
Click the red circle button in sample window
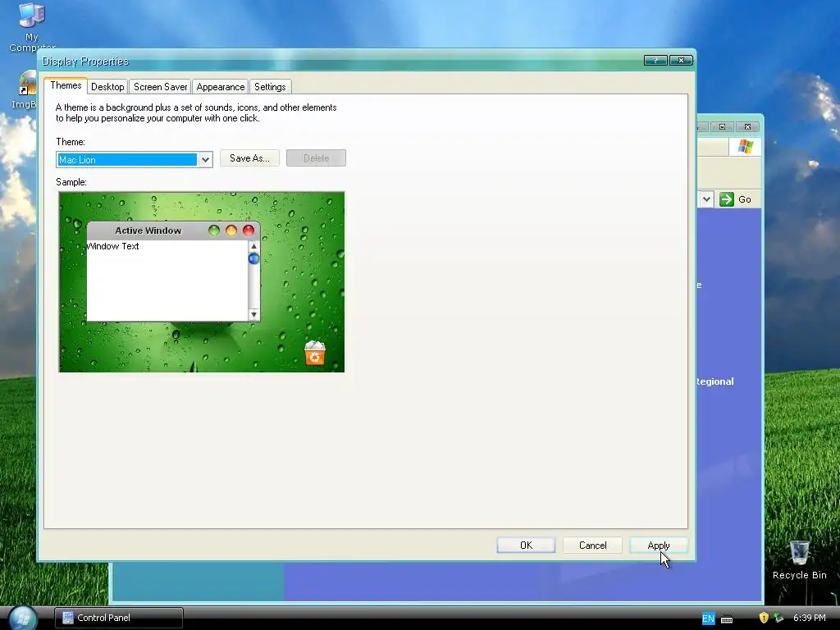(248, 231)
